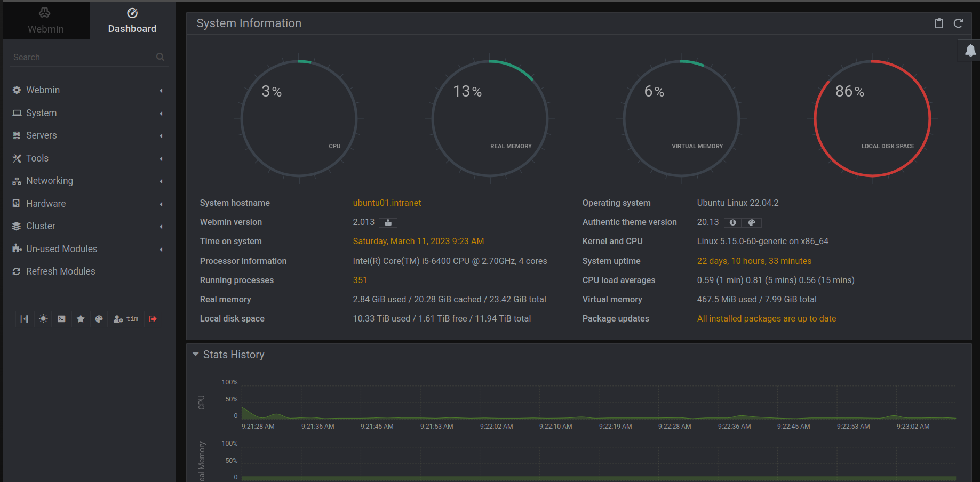Toggle the light/dark theme sun icon
980x482 pixels.
pos(43,319)
